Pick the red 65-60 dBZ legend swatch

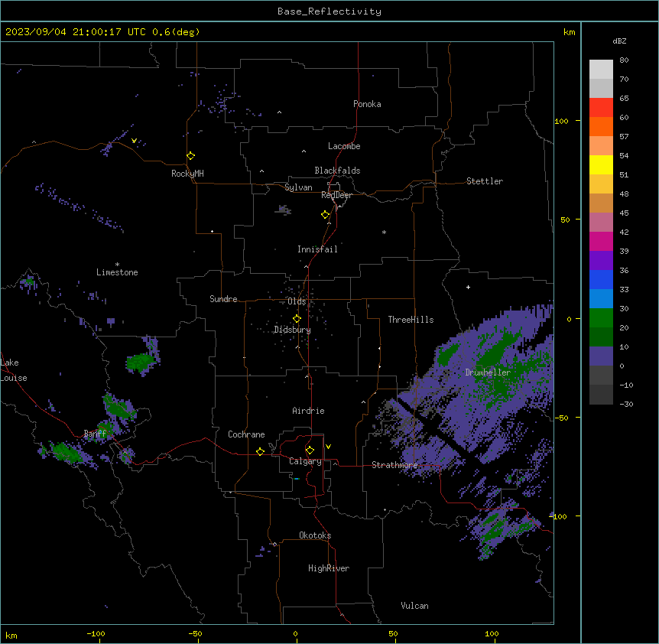click(601, 108)
